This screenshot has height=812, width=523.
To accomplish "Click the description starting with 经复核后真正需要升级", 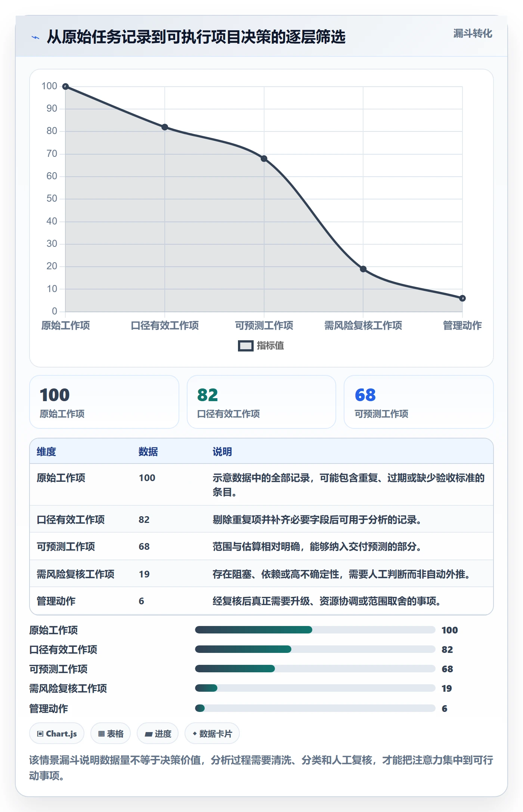I will (327, 601).
